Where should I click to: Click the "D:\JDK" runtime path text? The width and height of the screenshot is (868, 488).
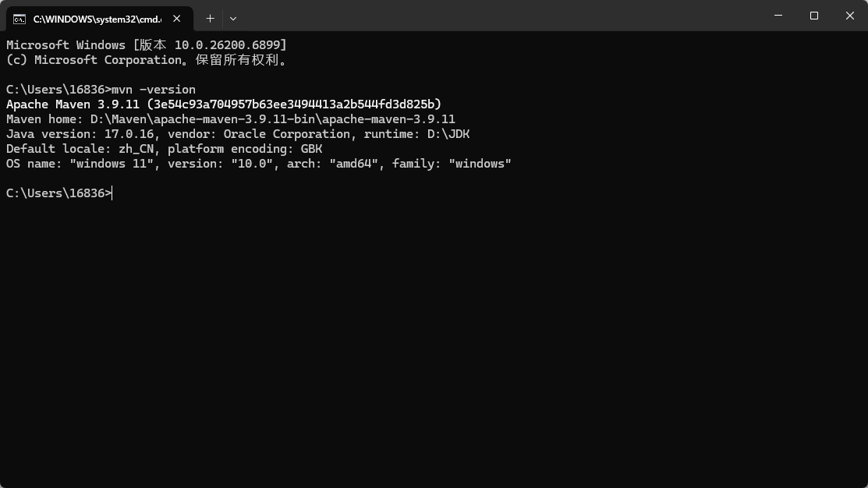(448, 134)
